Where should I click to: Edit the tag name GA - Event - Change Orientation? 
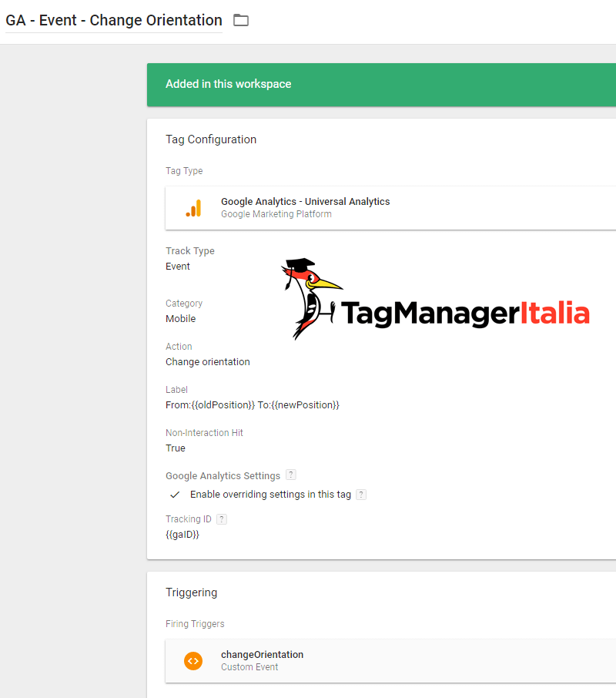point(114,20)
